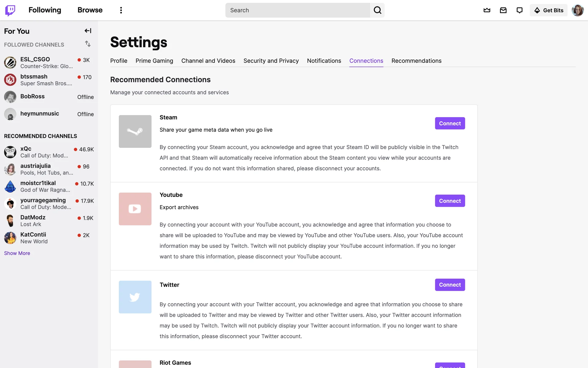
Task: Open the user avatar menu
Action: pyautogui.click(x=577, y=10)
